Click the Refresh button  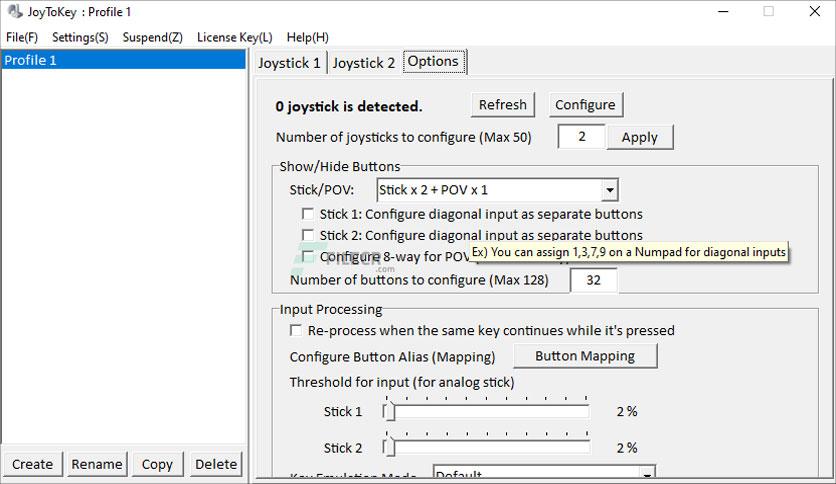pos(503,105)
